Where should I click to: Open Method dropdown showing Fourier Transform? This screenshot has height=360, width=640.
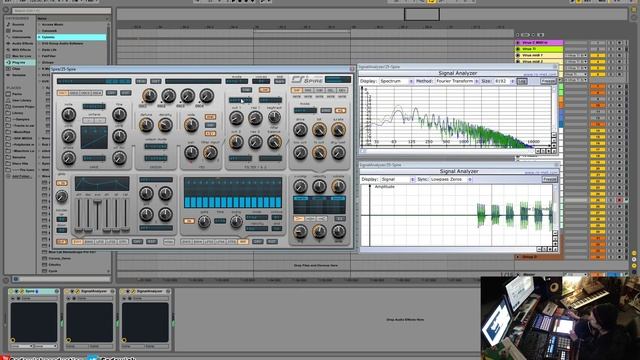pyautogui.click(x=457, y=81)
